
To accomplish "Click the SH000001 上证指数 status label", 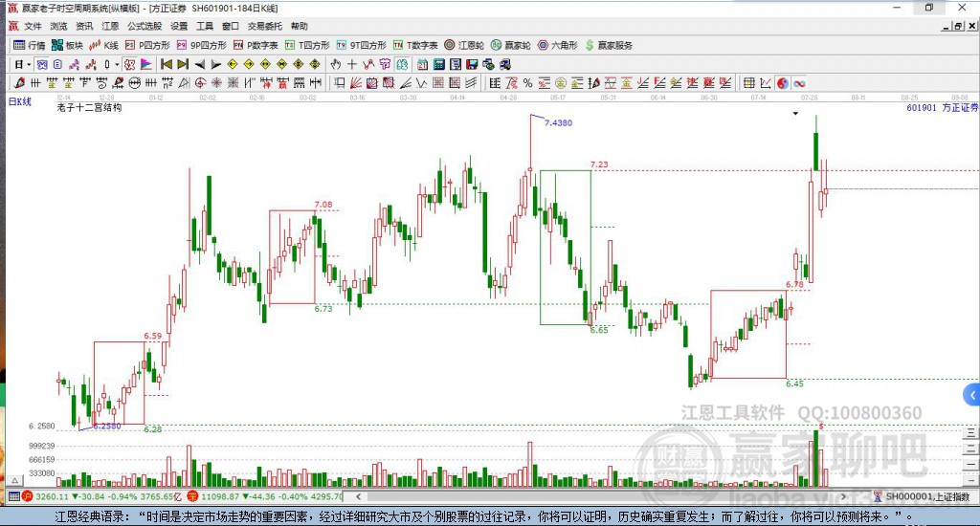I will (x=926, y=496).
